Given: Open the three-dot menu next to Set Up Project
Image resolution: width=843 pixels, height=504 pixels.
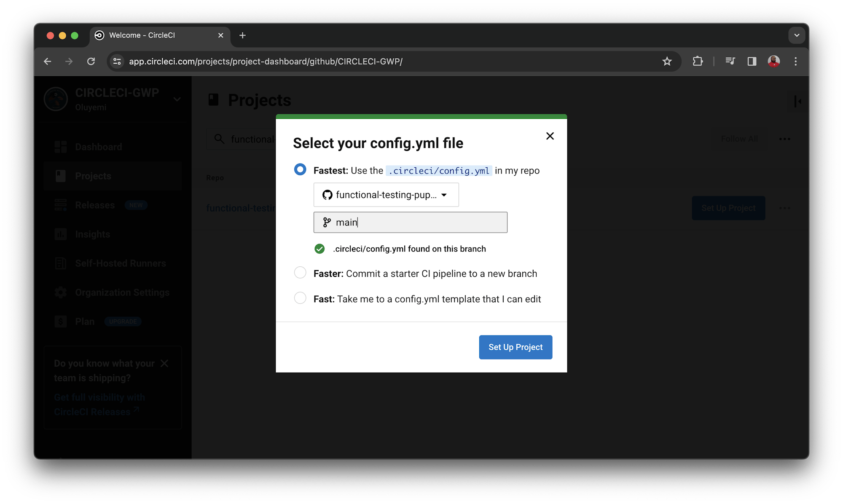Looking at the screenshot, I should point(785,208).
